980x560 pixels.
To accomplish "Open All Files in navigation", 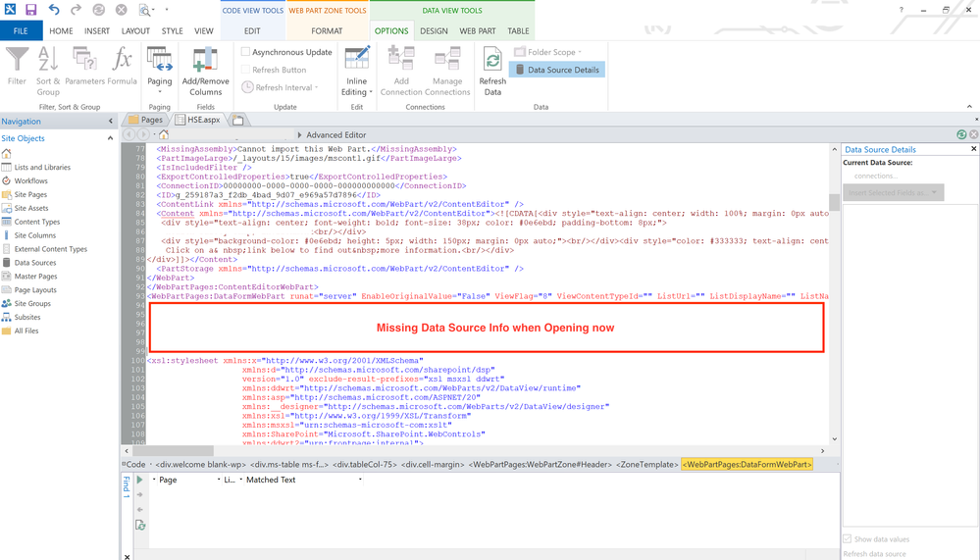I will click(21, 331).
